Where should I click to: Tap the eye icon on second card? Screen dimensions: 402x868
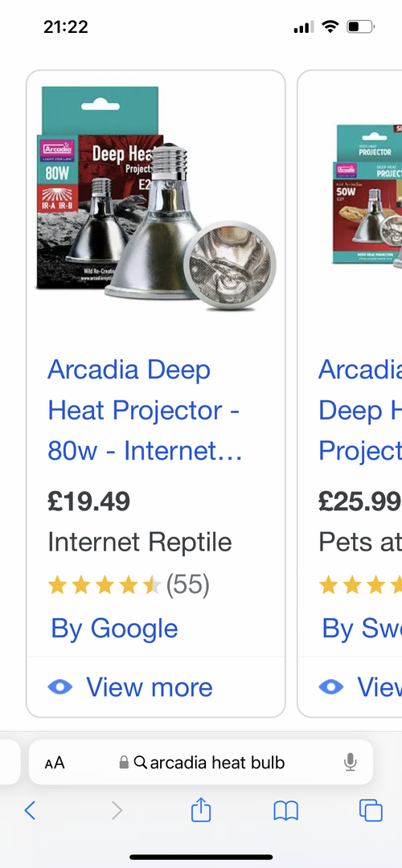pos(331,687)
